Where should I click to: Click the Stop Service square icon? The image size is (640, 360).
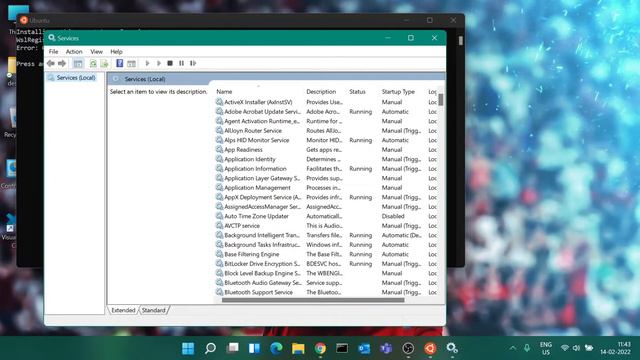[170, 63]
